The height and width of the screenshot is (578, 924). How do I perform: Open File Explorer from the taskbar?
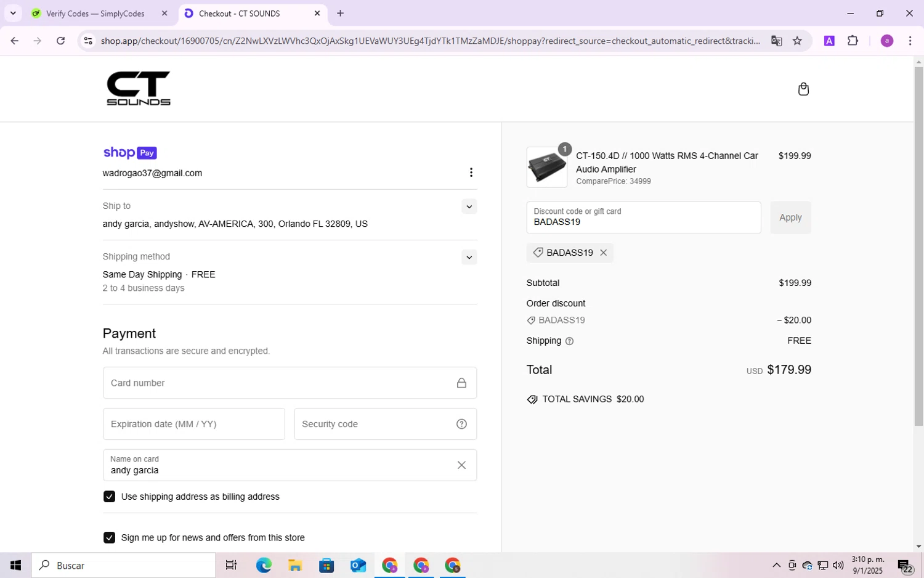click(x=295, y=565)
